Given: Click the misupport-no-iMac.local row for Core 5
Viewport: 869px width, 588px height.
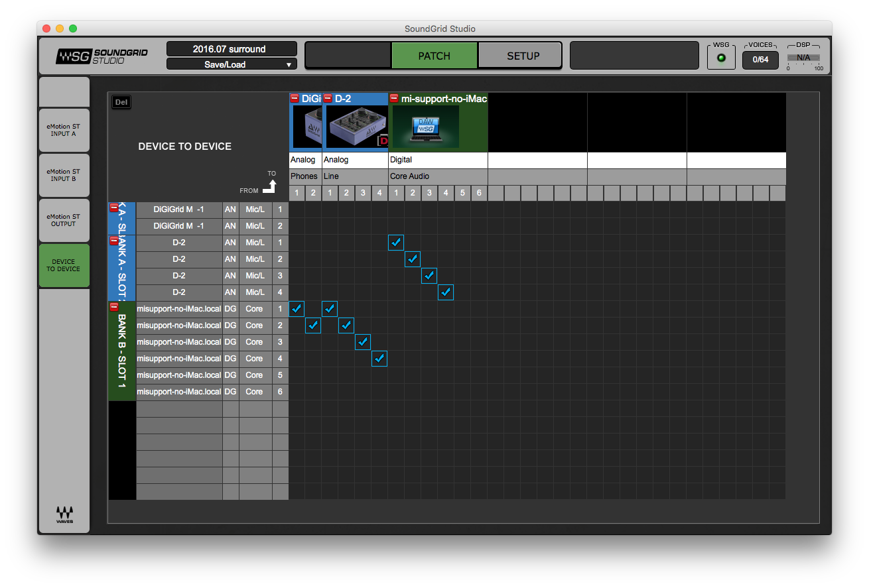Looking at the screenshot, I should click(179, 375).
